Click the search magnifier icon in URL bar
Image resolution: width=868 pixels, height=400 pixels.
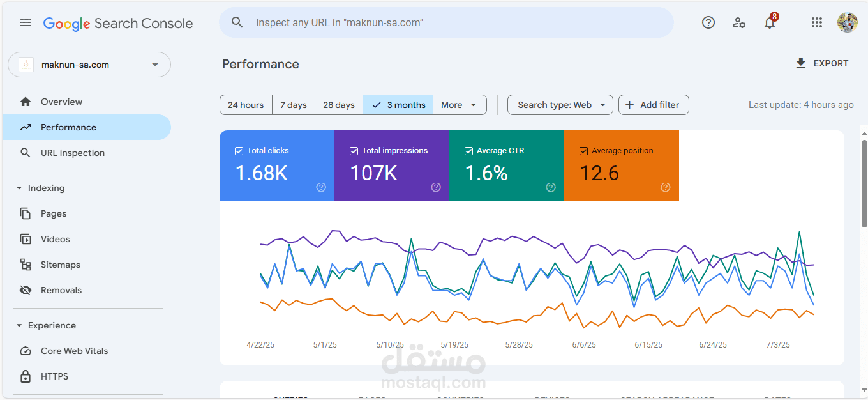(x=237, y=22)
